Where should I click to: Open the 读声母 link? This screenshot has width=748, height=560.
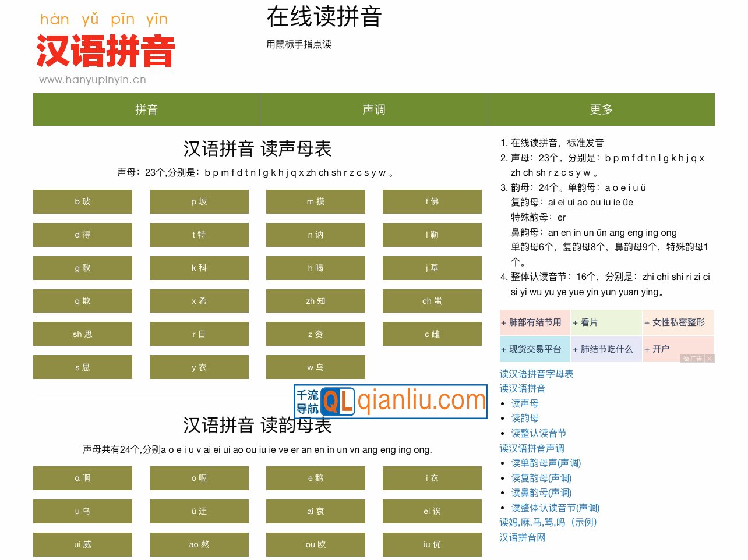[x=523, y=403]
